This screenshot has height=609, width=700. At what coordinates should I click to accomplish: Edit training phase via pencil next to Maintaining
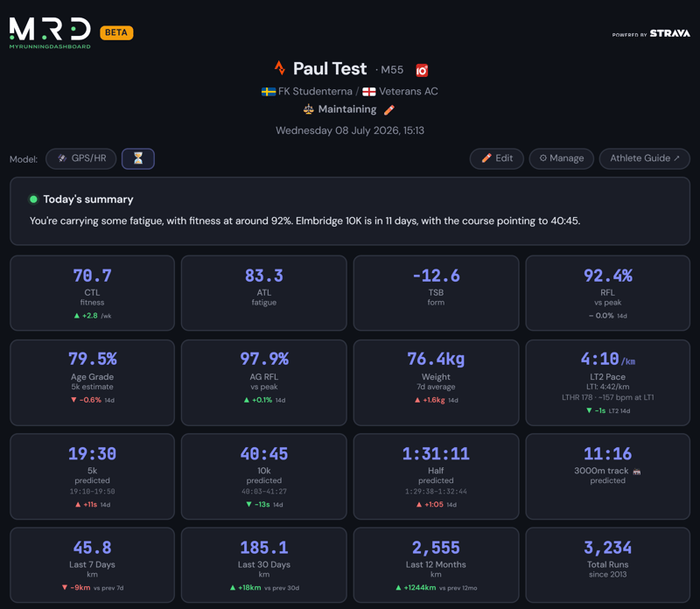[389, 109]
